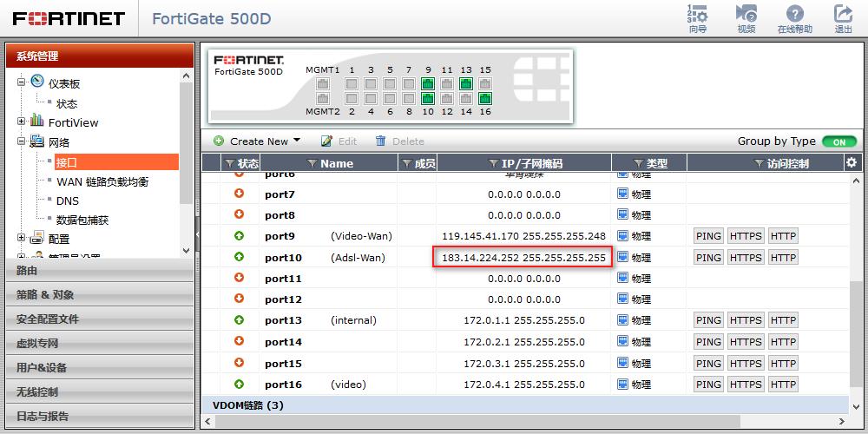
Task: Open the 无线控制 menu section
Action: coord(100,392)
